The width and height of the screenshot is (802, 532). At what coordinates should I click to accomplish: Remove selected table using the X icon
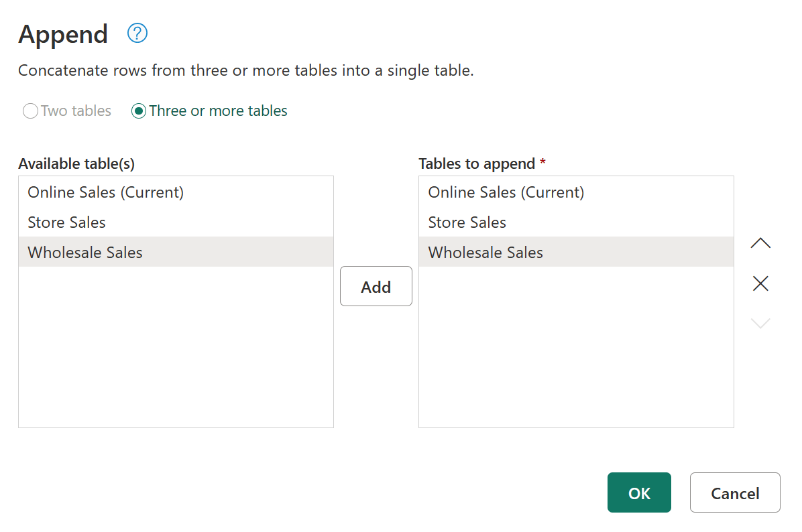[760, 283]
